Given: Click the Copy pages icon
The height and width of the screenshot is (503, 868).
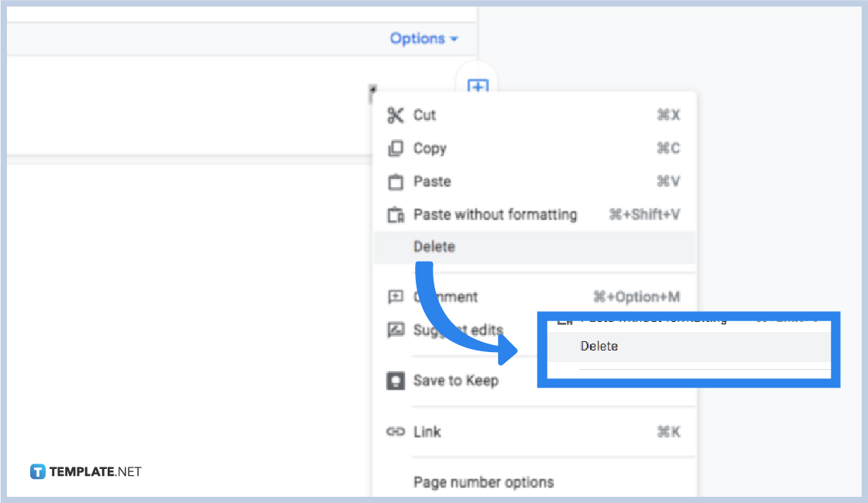Looking at the screenshot, I should tap(395, 148).
